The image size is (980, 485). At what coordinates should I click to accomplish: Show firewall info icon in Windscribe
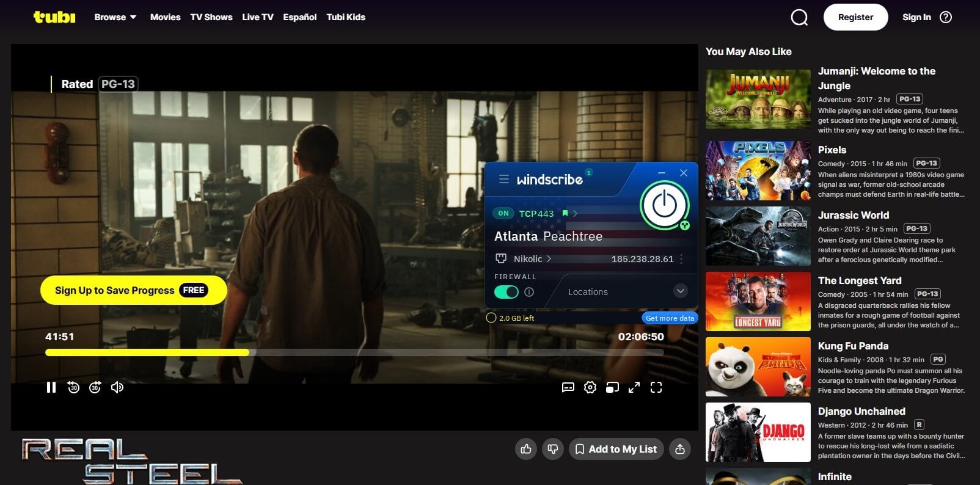coord(529,292)
